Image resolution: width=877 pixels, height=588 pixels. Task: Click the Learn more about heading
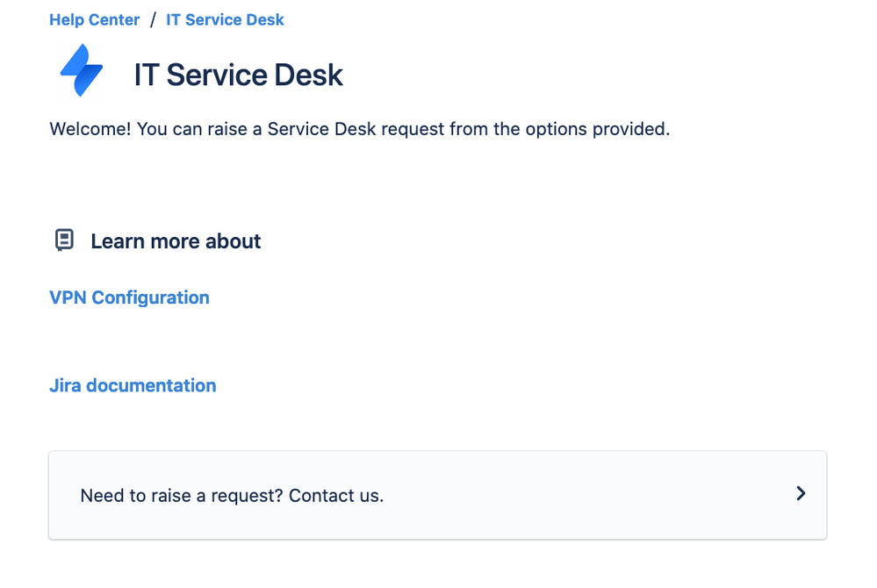coord(176,241)
